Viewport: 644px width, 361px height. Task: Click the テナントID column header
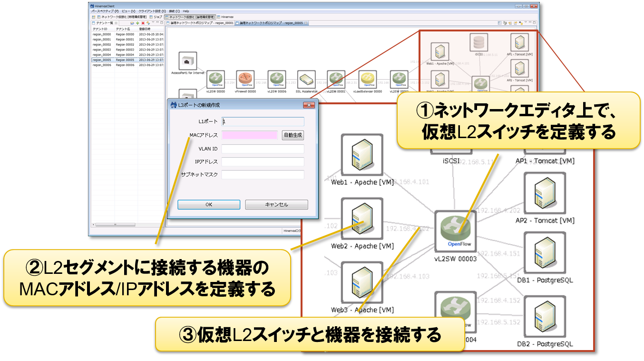[x=103, y=29]
